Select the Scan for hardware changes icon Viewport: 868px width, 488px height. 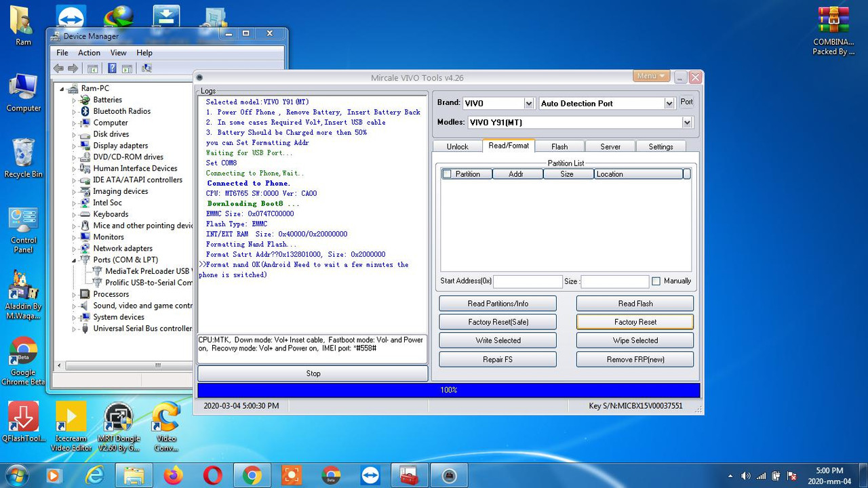146,68
